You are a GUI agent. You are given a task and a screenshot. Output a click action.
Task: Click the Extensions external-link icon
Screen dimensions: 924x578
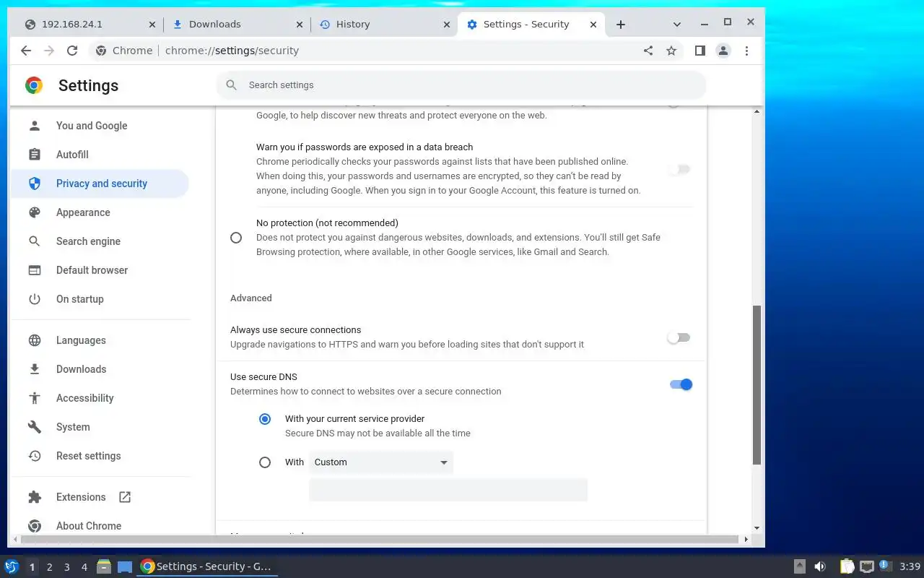(125, 497)
